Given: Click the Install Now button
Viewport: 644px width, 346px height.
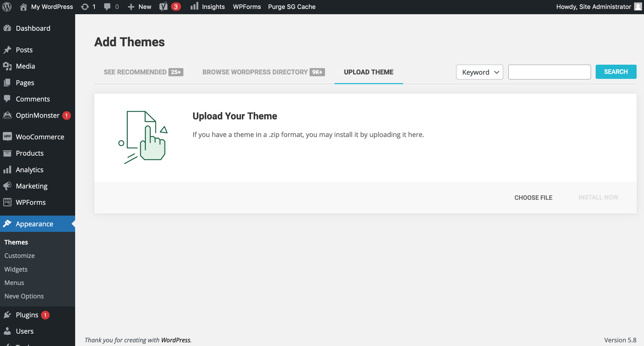Looking at the screenshot, I should [598, 197].
